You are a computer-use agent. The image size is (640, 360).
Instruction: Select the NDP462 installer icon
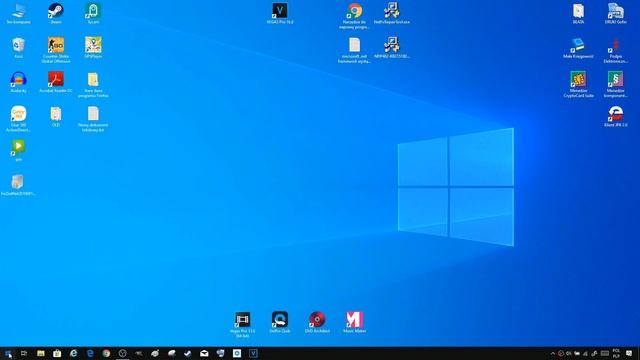[391, 47]
